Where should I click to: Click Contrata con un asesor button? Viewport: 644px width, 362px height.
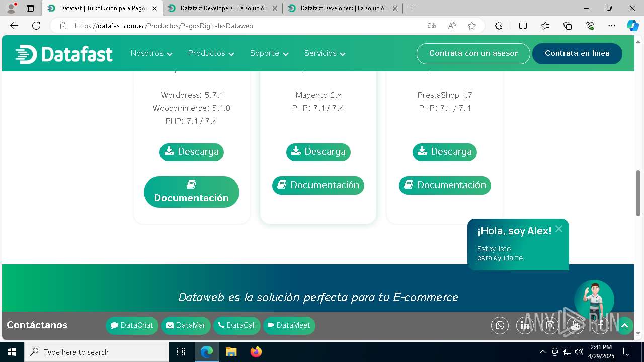[x=473, y=54]
